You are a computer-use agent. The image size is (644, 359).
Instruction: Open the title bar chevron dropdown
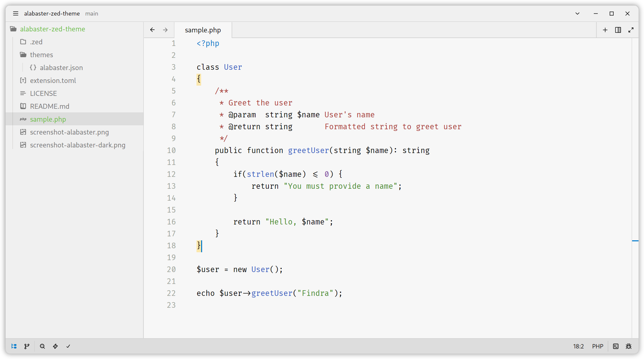577,14
